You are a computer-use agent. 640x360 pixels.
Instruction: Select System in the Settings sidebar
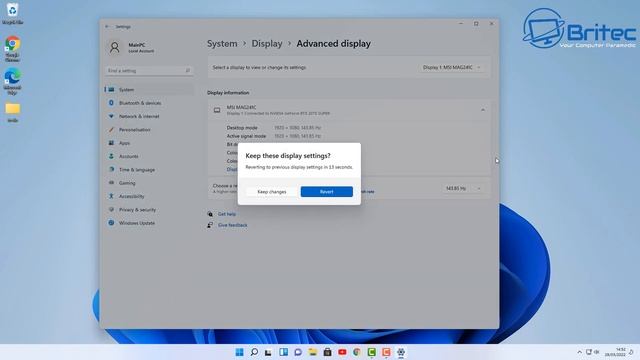(149, 89)
